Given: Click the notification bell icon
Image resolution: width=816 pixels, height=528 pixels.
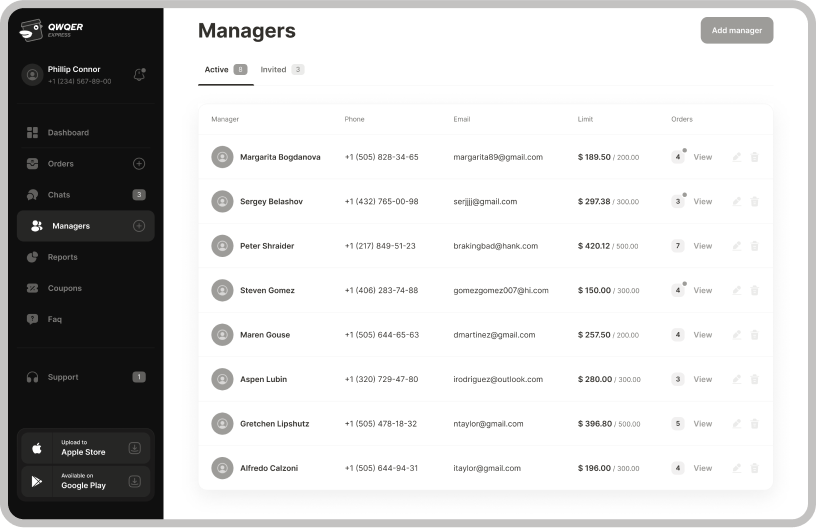Looking at the screenshot, I should click(x=139, y=74).
